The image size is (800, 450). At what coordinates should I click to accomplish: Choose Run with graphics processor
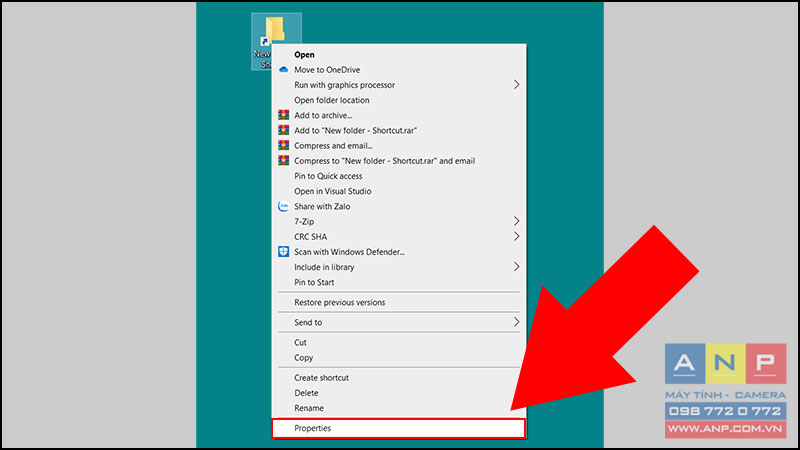398,85
